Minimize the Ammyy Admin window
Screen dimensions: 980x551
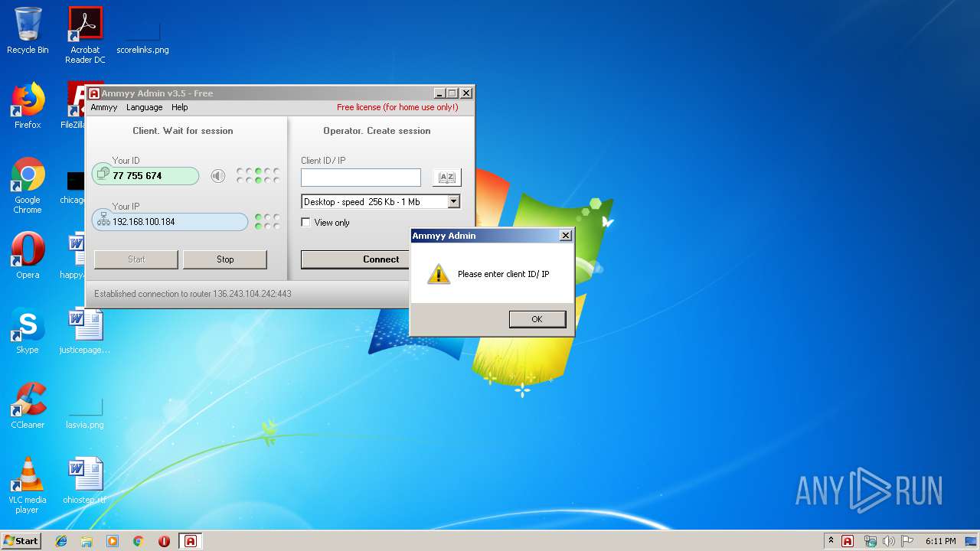click(439, 93)
